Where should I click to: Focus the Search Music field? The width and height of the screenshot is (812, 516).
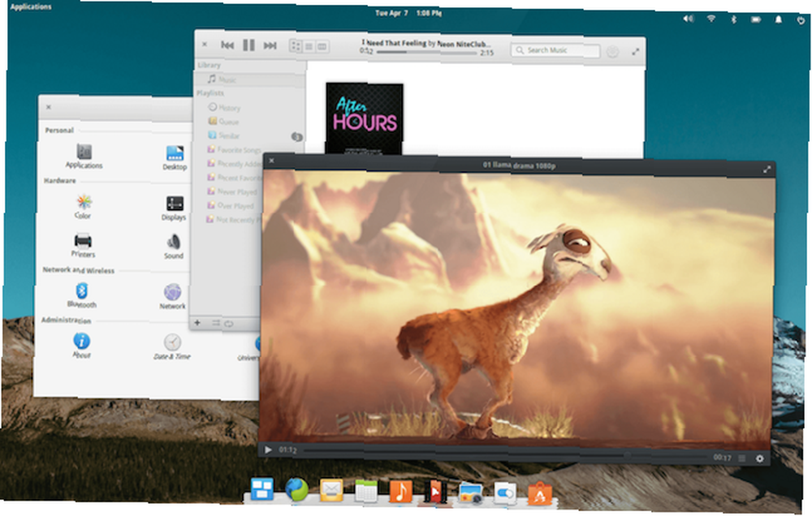coord(555,50)
